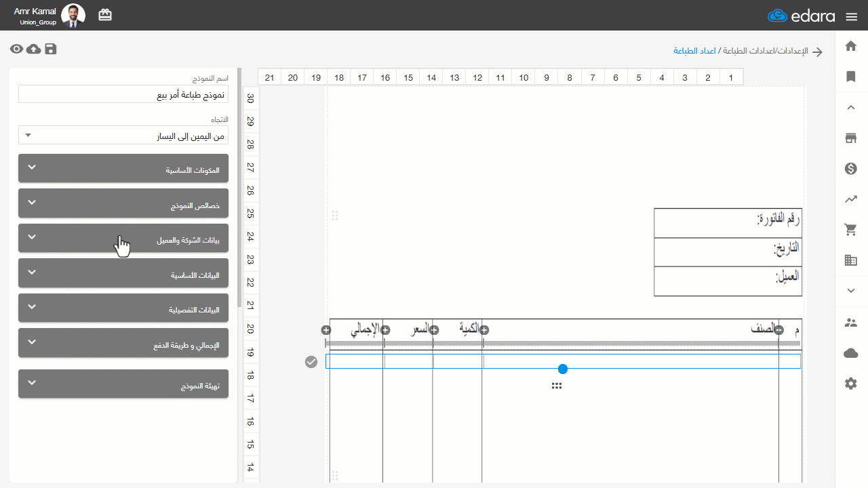Open the gift box icon in header
This screenshot has width=868, height=488.
pyautogui.click(x=105, y=14)
